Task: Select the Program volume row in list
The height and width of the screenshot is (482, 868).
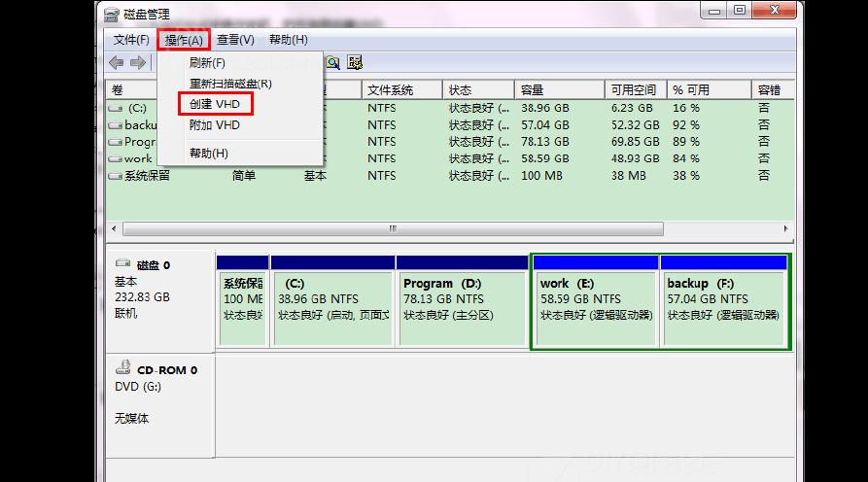Action: (449, 142)
